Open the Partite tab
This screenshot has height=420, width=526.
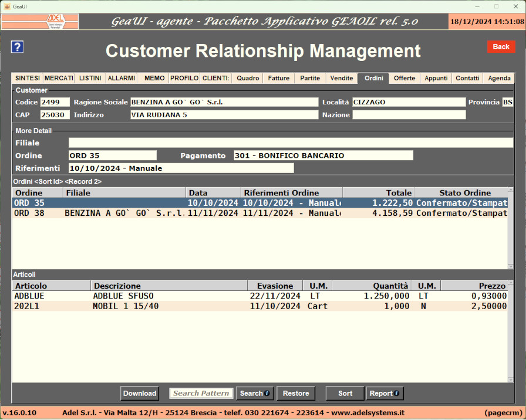tap(310, 78)
